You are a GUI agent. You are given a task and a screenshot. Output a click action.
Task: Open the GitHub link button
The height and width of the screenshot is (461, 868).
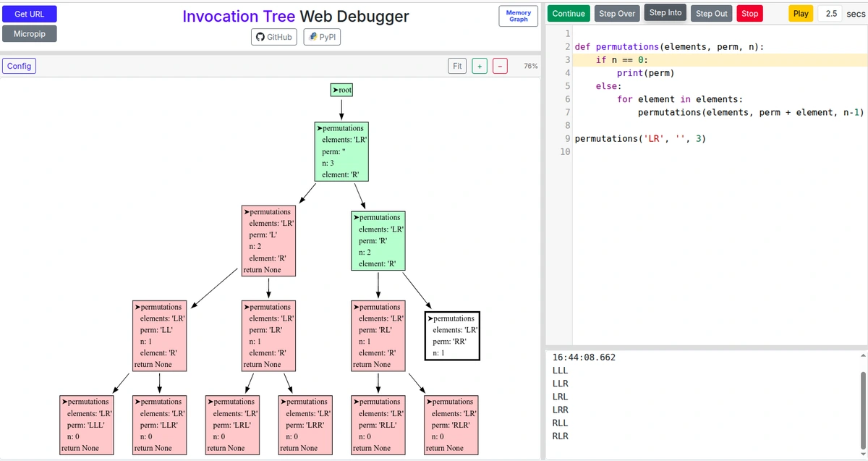[274, 37]
